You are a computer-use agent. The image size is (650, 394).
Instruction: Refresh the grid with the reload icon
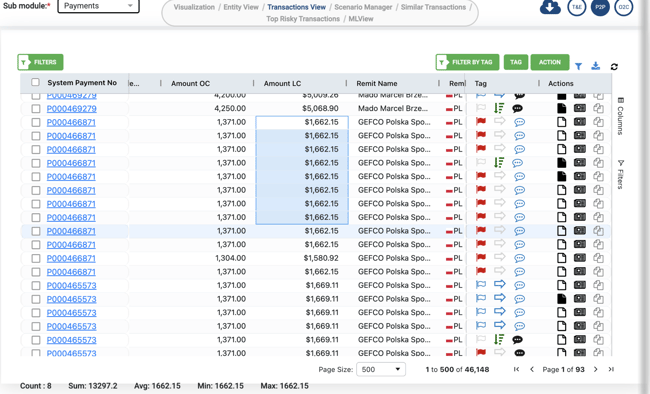[x=614, y=66]
